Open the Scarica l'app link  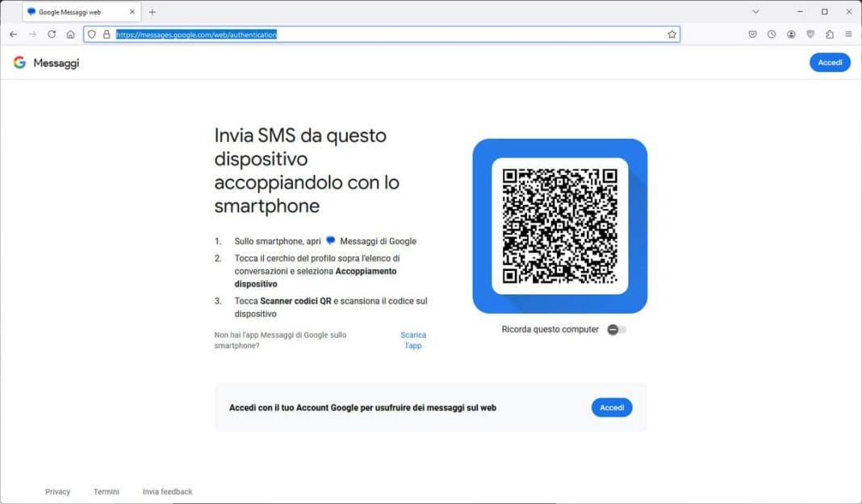[x=413, y=340]
